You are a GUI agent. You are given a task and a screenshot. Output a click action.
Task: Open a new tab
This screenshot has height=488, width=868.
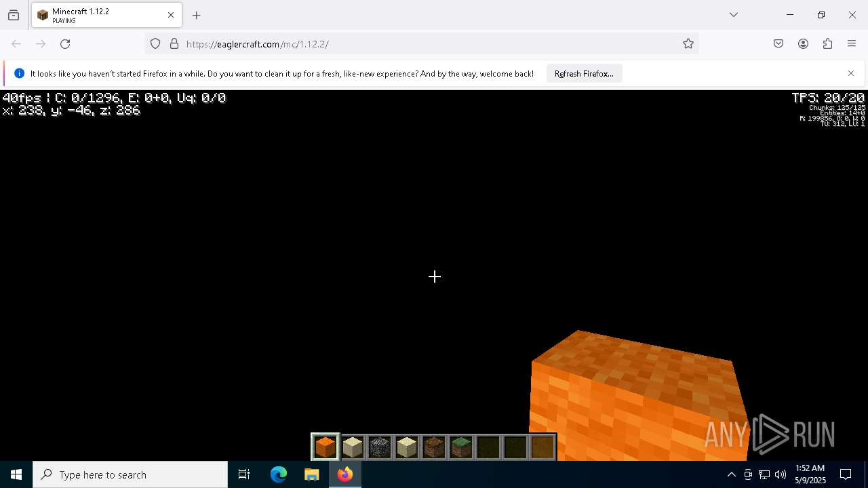coord(197,15)
